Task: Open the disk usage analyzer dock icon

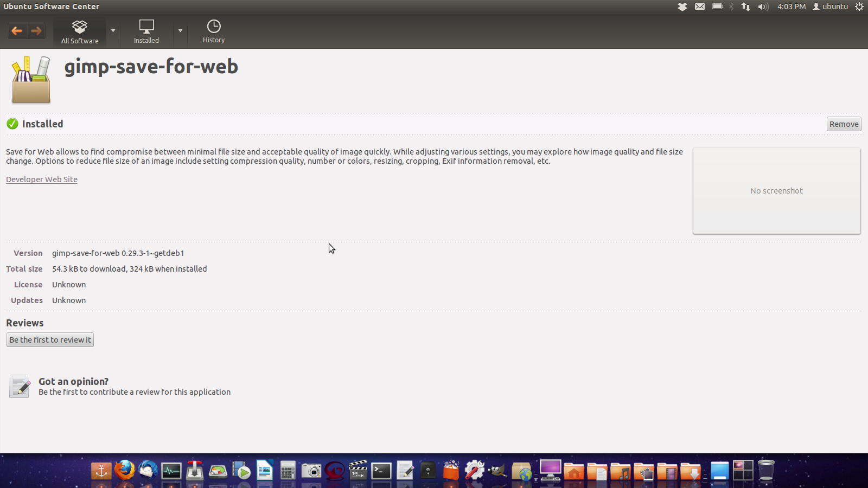Action: click(x=218, y=471)
